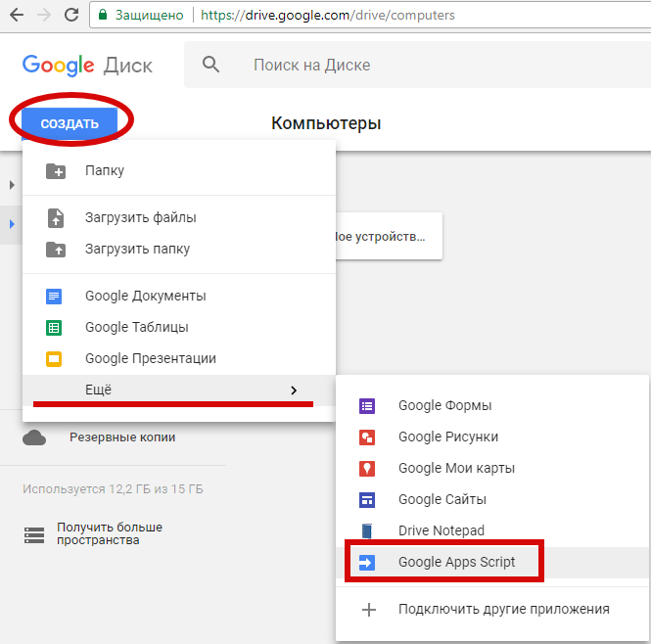Click the yellow Google Slides icon
Viewport: 651px width, 644px height.
[54, 359]
